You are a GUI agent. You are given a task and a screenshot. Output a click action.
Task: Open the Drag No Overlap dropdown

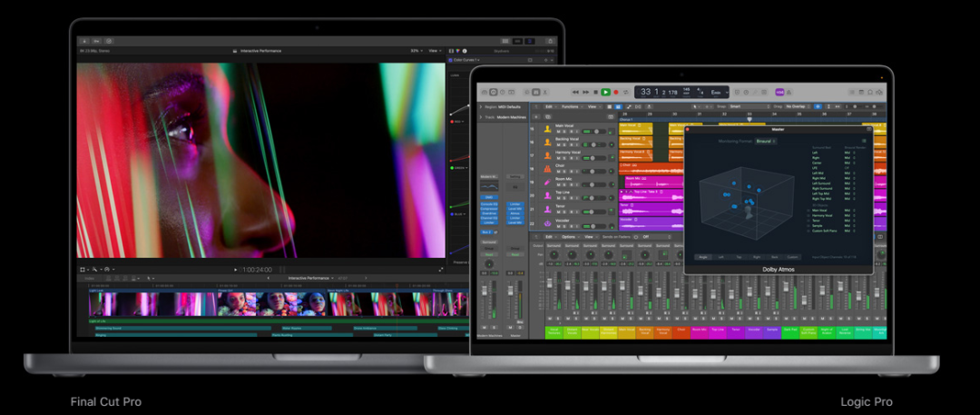797,106
